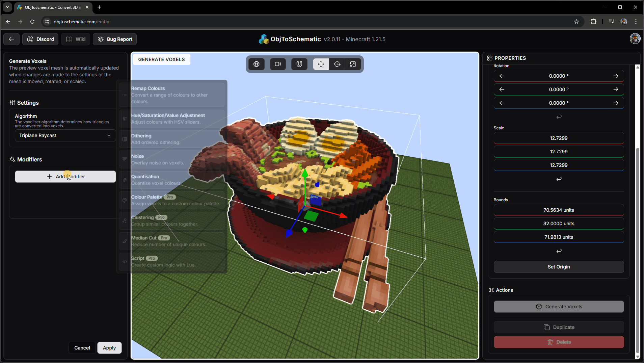Choose Dithering modifier
Image resolution: width=644 pixels, height=363 pixels.
(x=172, y=139)
